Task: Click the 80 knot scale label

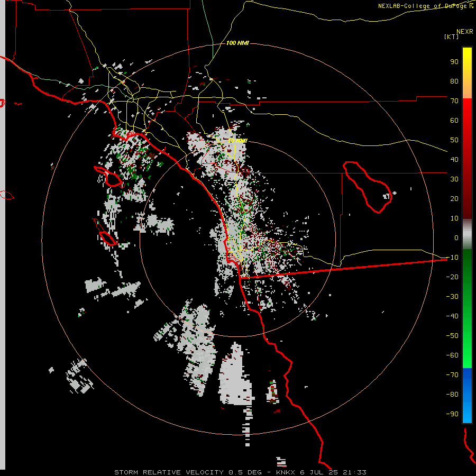Action: tap(454, 81)
